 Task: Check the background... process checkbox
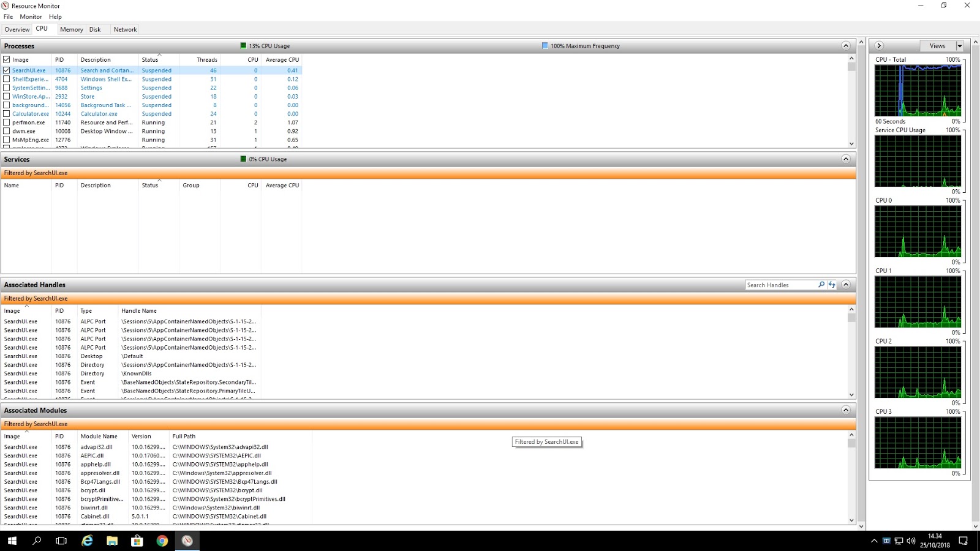7,105
